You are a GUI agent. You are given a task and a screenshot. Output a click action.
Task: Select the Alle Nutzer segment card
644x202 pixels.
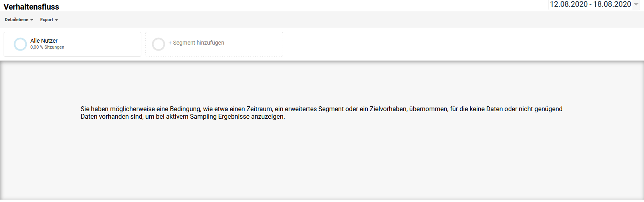pos(72,44)
